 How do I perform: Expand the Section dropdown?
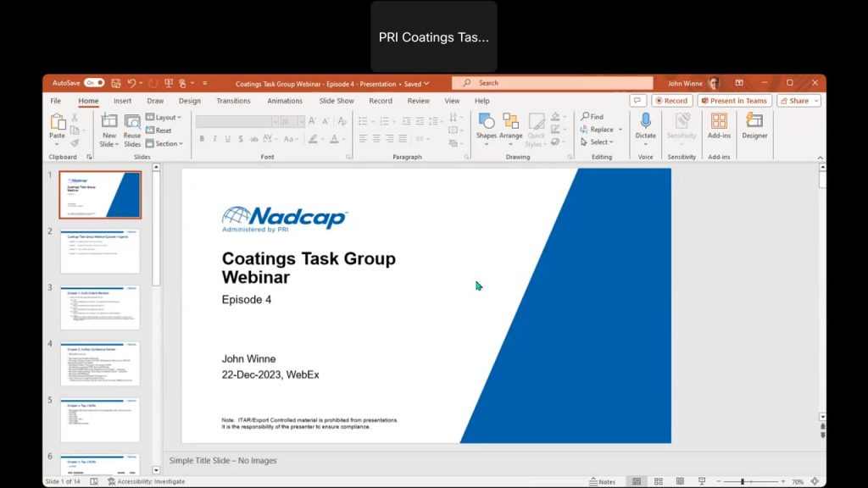coord(163,144)
